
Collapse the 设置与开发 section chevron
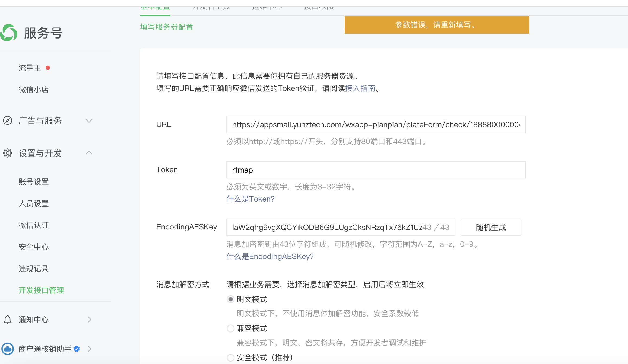(x=89, y=153)
